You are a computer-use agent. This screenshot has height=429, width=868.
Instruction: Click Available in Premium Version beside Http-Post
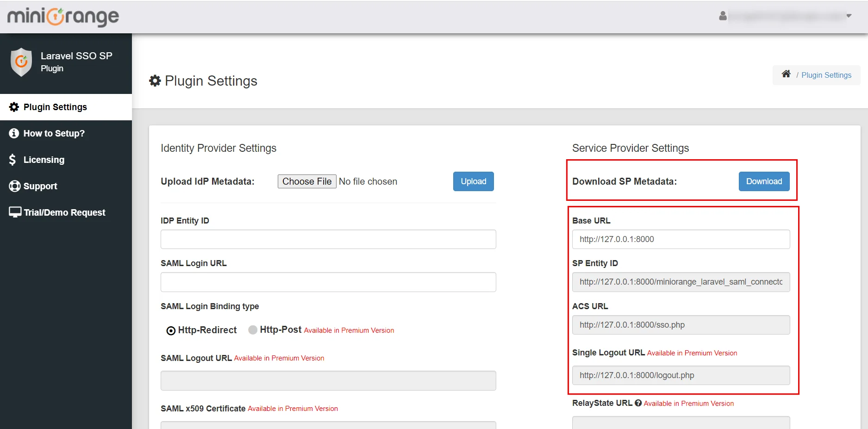[349, 330]
